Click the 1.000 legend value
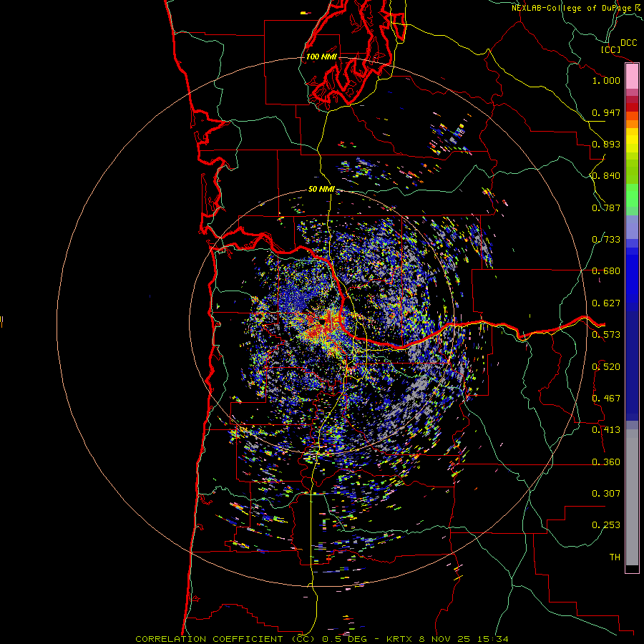Screen dimensions: 644x644 point(606,80)
